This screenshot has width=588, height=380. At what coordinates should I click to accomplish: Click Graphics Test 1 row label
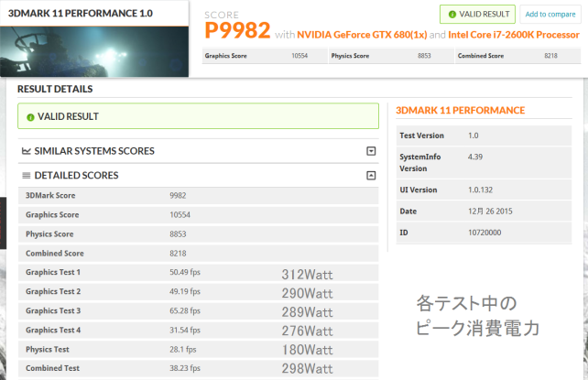pyautogui.click(x=53, y=273)
